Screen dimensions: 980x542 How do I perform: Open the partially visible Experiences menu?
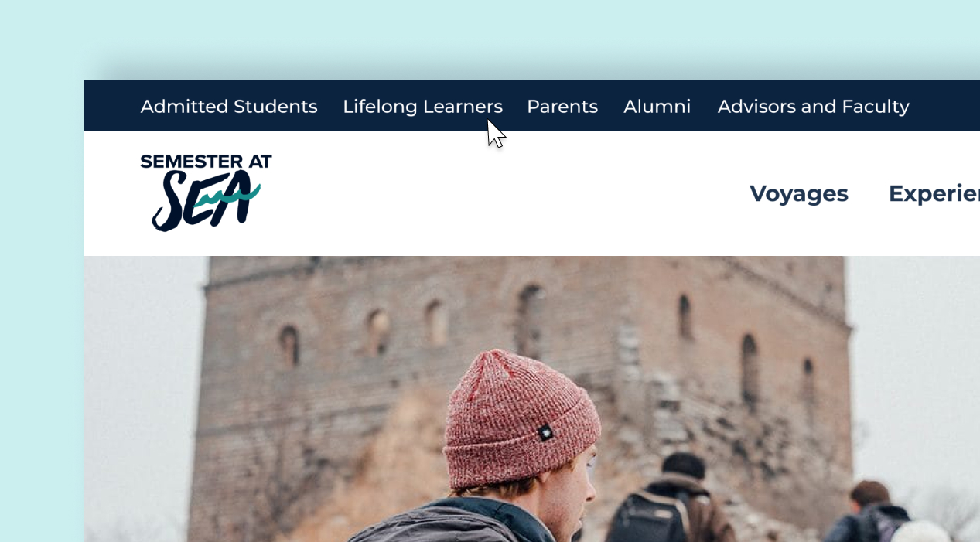[934, 193]
